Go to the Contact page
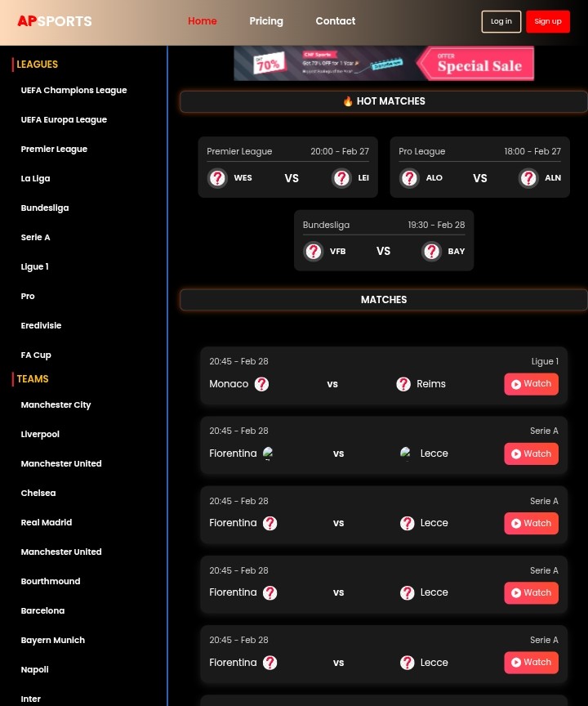Image resolution: width=588 pixels, height=706 pixels. point(335,21)
